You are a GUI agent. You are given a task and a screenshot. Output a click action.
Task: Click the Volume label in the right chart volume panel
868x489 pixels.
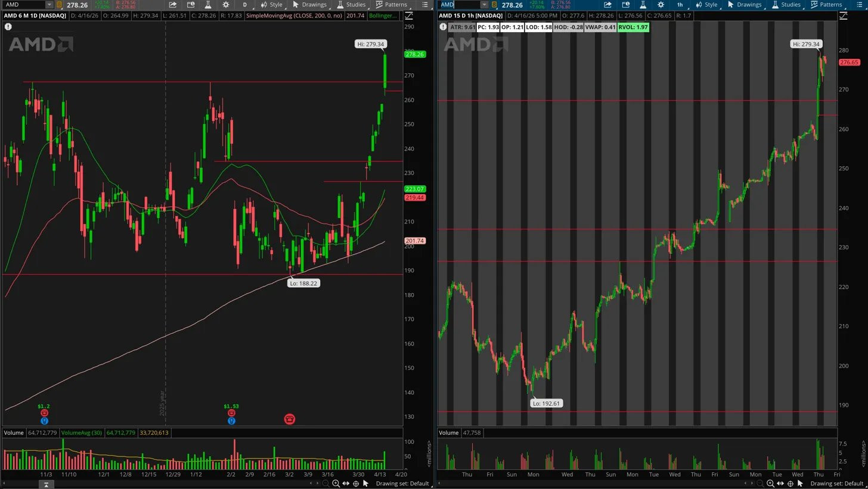pos(448,433)
